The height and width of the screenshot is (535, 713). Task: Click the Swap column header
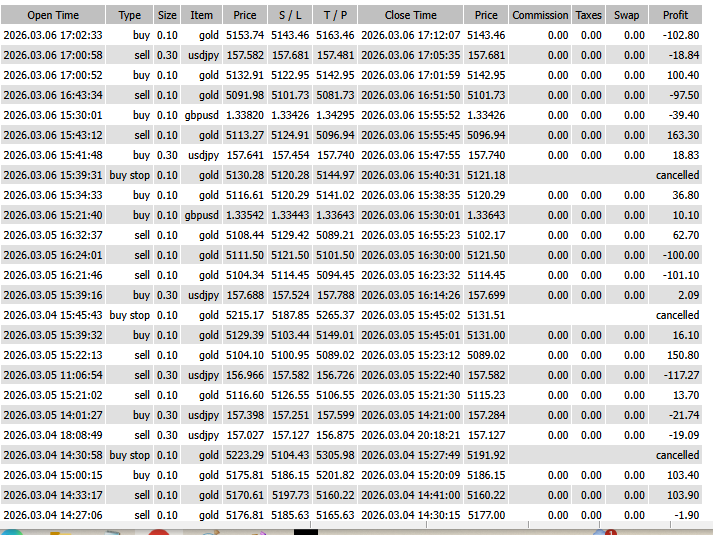click(x=626, y=15)
